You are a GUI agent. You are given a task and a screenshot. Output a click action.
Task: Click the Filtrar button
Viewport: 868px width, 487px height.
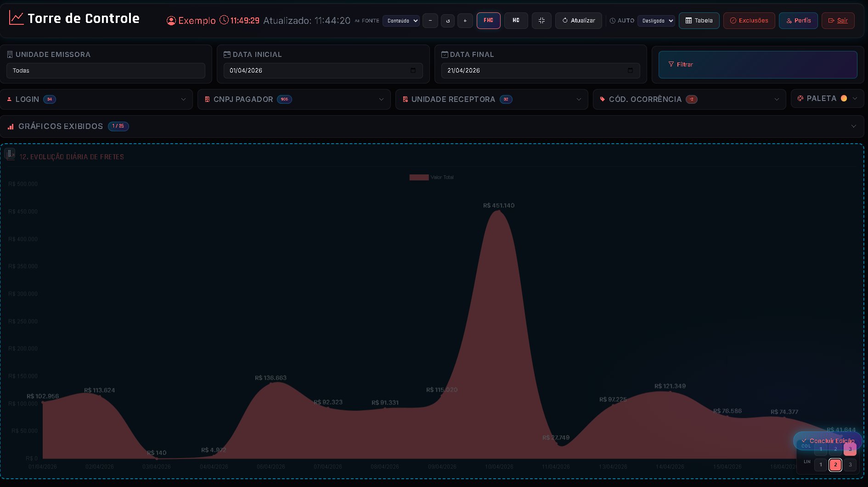coord(758,65)
